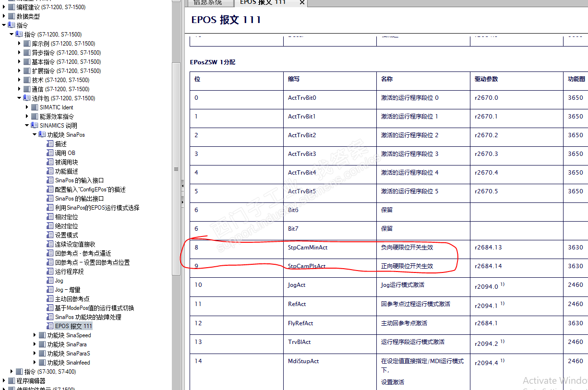Viewport: 588px width, 390px height.
Task: Open the 运行程序段 help page
Action: [69, 272]
